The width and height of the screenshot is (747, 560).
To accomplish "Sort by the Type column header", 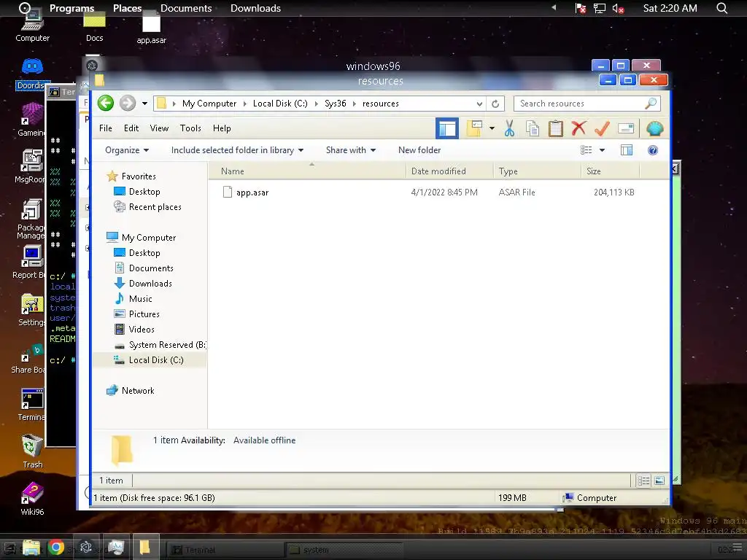I will click(537, 171).
